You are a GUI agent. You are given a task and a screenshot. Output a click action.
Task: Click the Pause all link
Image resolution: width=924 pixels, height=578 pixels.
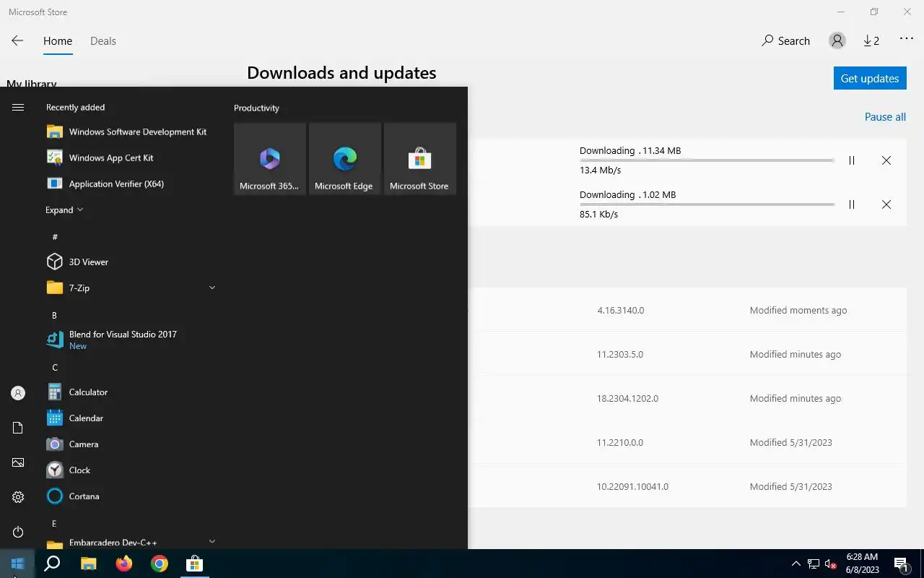point(885,117)
